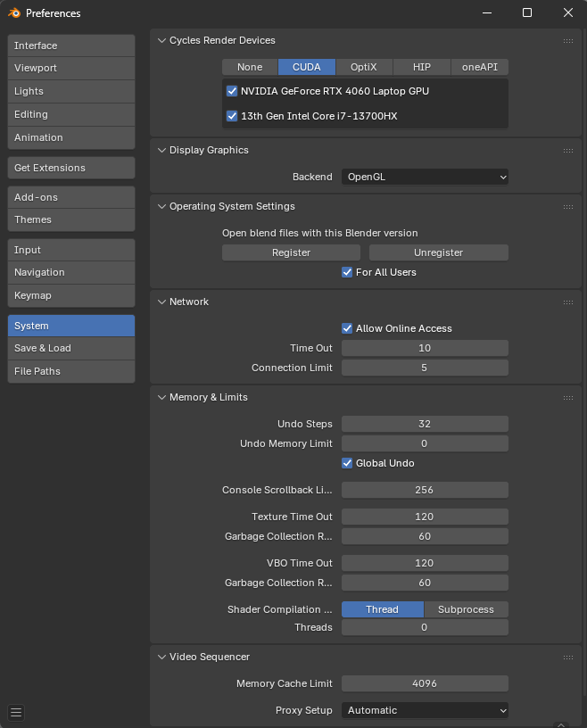Open Lights preferences section
The image size is (587, 728).
(71, 92)
